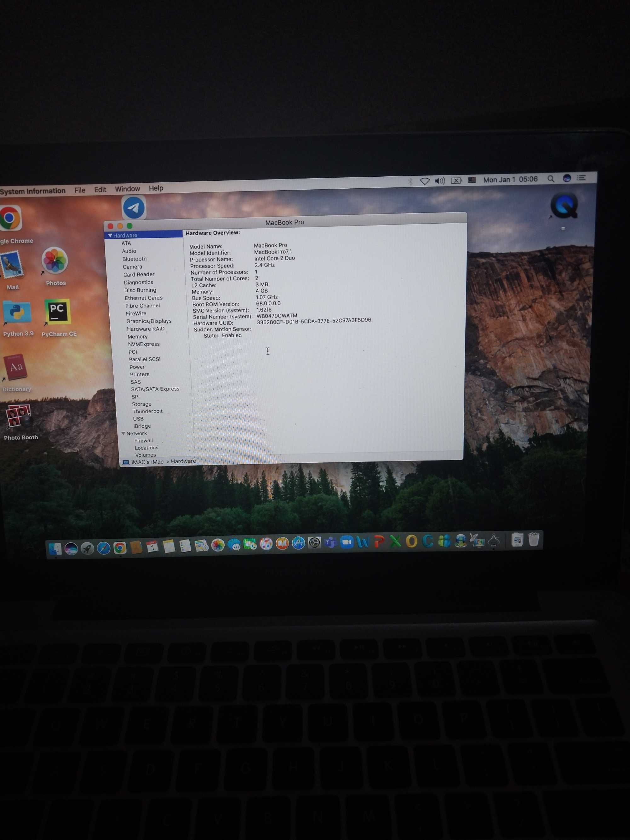Open Telegram icon on the desktop

[134, 207]
